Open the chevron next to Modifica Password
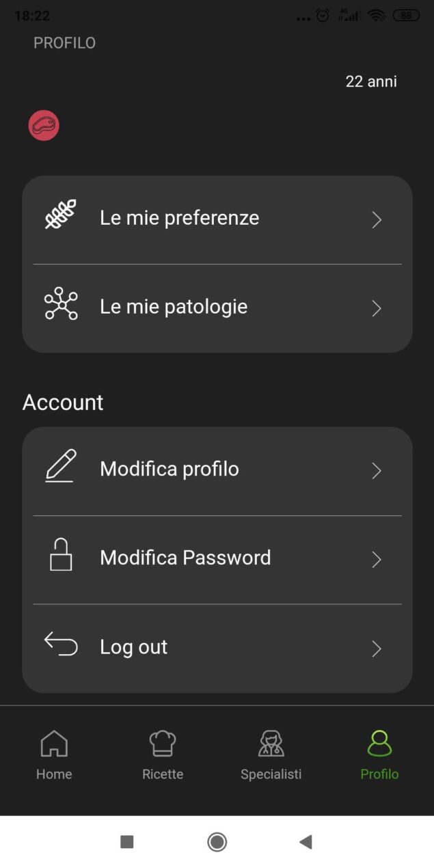The image size is (434, 868). point(377,560)
